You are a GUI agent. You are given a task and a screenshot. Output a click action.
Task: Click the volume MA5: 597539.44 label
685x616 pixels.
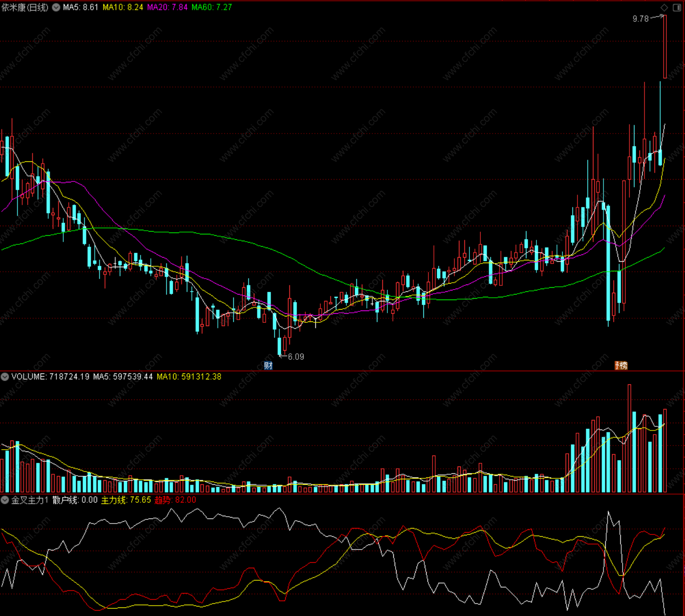[123, 377]
